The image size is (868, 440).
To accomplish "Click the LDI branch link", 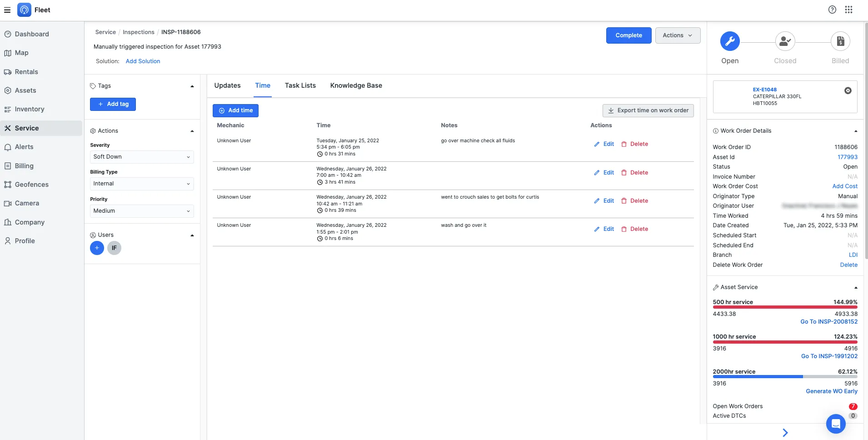I will (853, 255).
